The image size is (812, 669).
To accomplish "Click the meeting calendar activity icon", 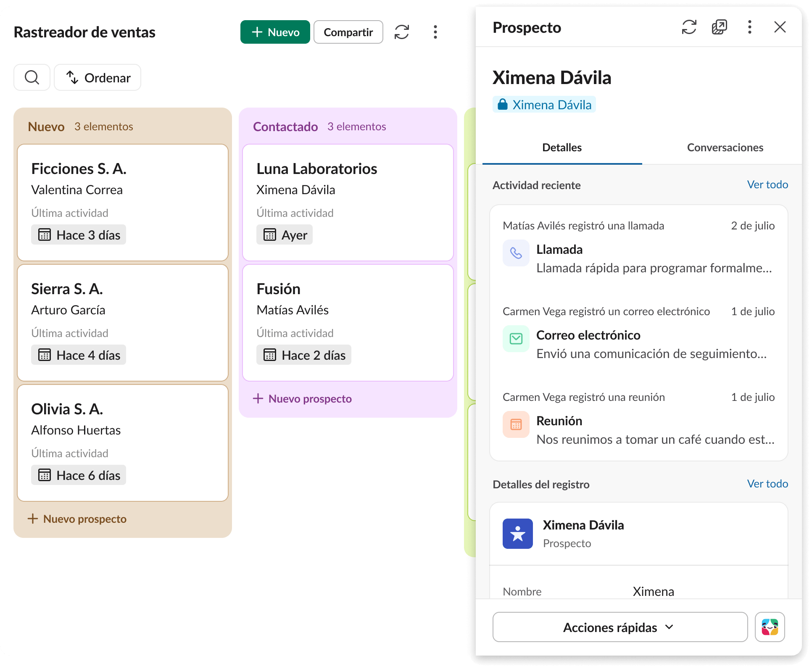I will (x=516, y=424).
